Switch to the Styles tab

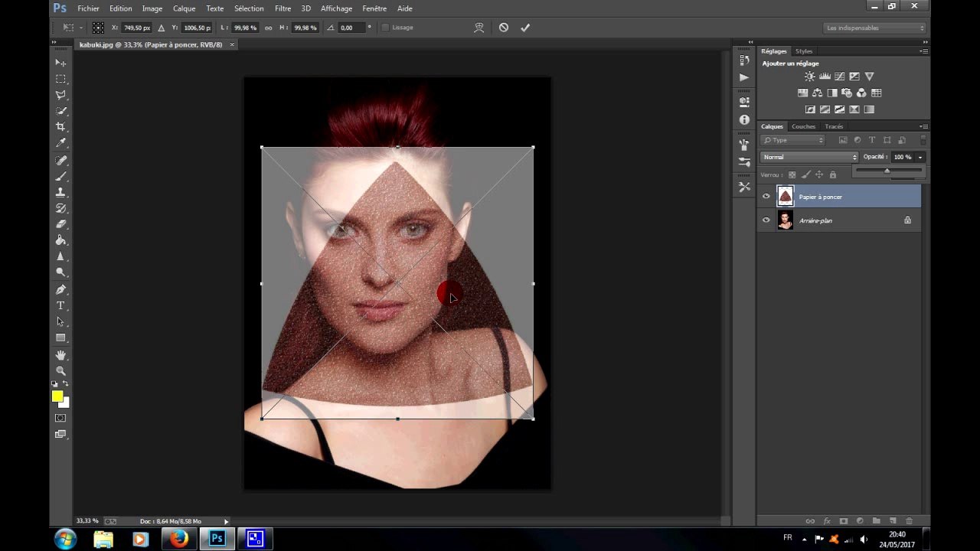pos(804,51)
